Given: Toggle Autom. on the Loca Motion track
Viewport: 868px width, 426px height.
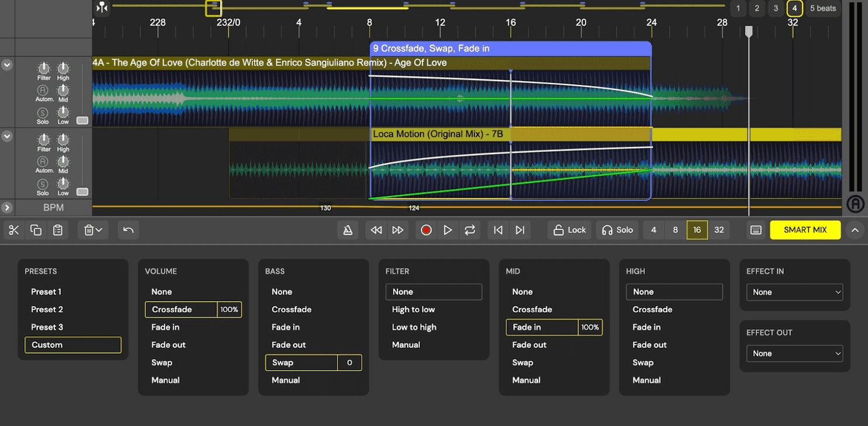Looking at the screenshot, I should pos(43,162).
